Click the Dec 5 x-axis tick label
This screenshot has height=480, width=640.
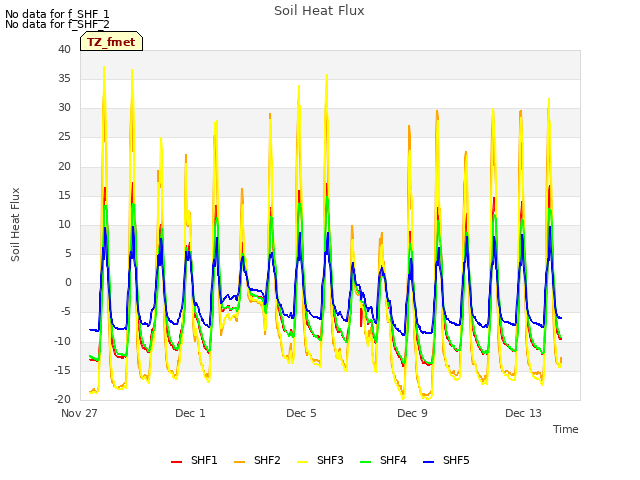coord(301,413)
